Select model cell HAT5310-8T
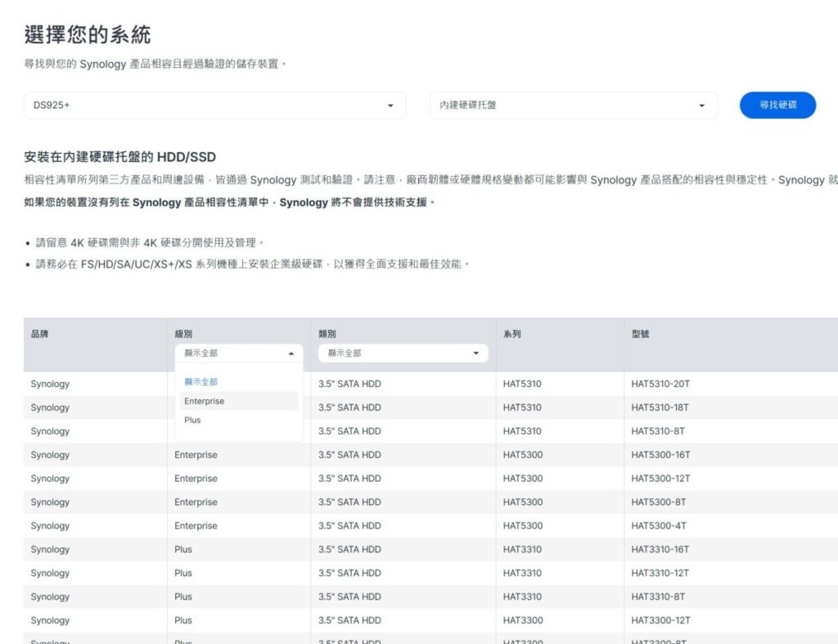Viewport: 838px width, 644px height. tap(658, 430)
